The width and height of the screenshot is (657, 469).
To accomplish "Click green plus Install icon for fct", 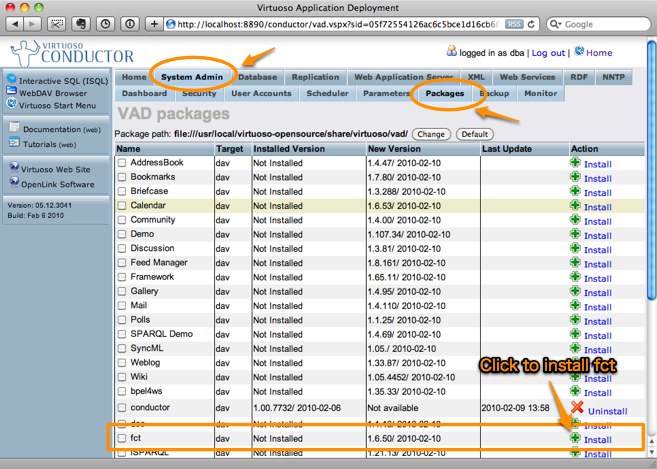I will click(575, 438).
